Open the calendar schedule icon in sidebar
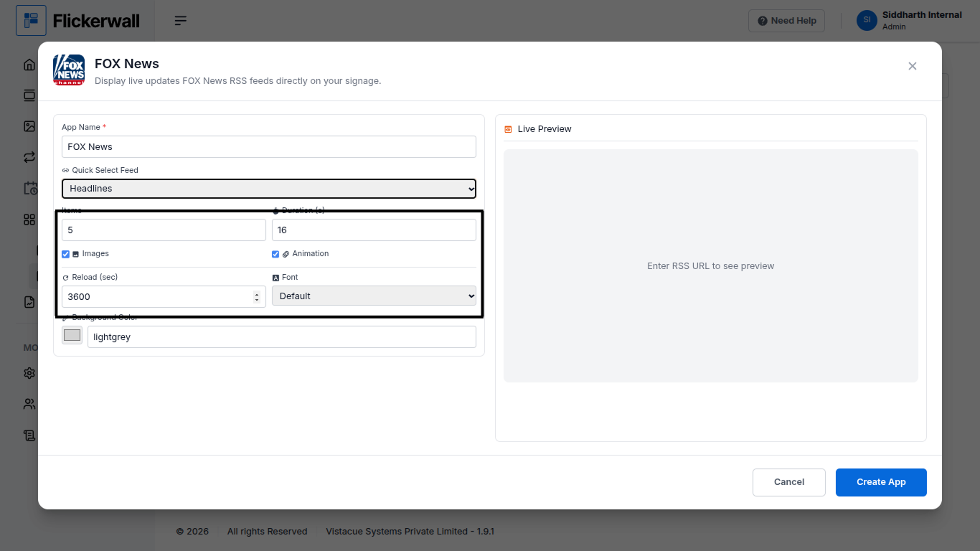 (x=29, y=188)
